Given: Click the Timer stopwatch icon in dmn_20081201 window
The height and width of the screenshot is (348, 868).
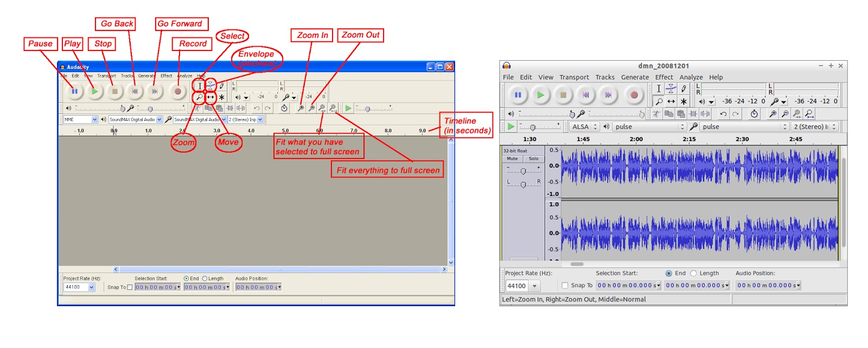Looking at the screenshot, I should 754,114.
